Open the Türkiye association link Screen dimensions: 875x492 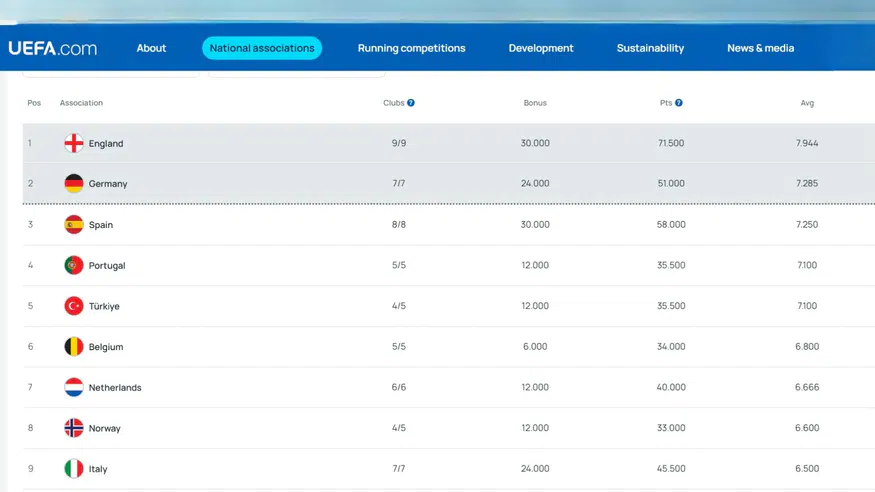click(x=104, y=306)
